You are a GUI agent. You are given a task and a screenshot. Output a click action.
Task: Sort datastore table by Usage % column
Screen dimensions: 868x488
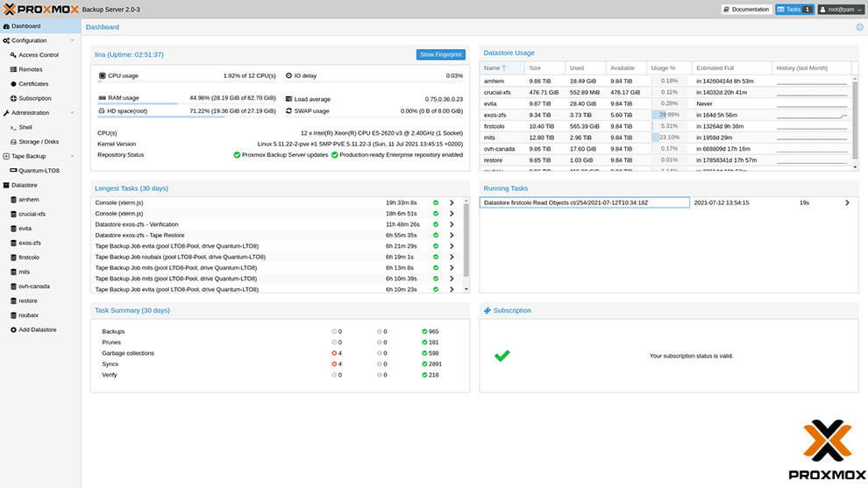pos(669,68)
